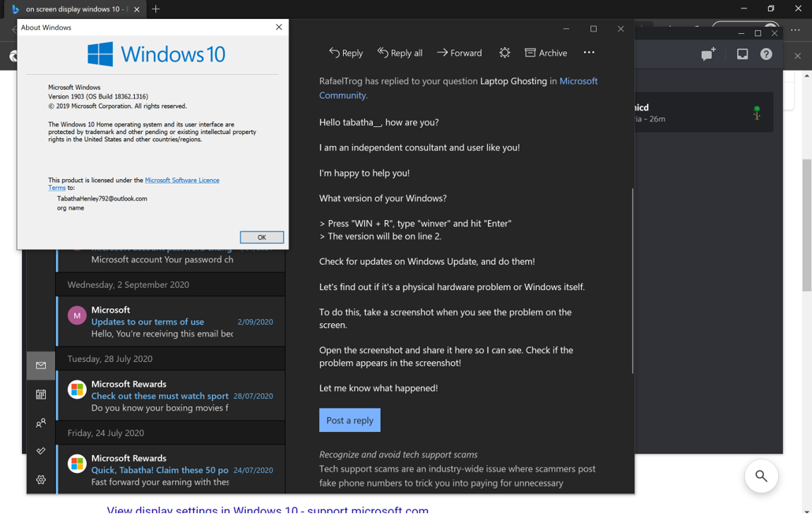Select the Friday, 24 July 2020 date header
The width and height of the screenshot is (812, 514).
click(x=170, y=433)
